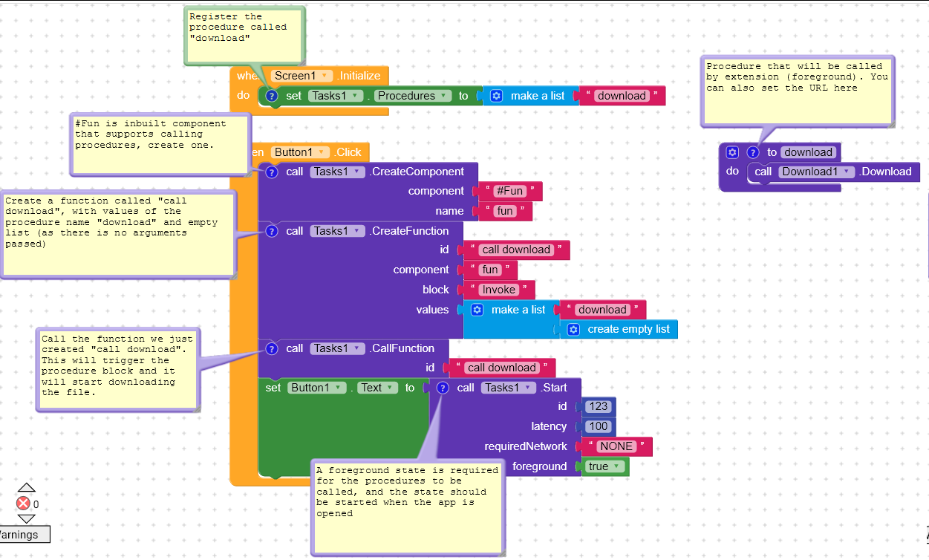The height and width of the screenshot is (560, 929).
Task: Click comment 'A foreground state is required'
Action: point(408,507)
